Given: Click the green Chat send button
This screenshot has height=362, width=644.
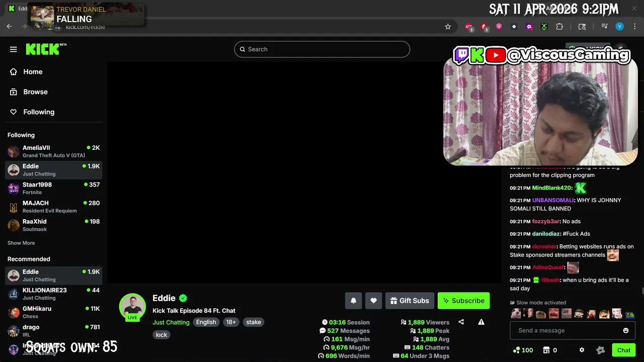Looking at the screenshot, I should click(x=624, y=350).
